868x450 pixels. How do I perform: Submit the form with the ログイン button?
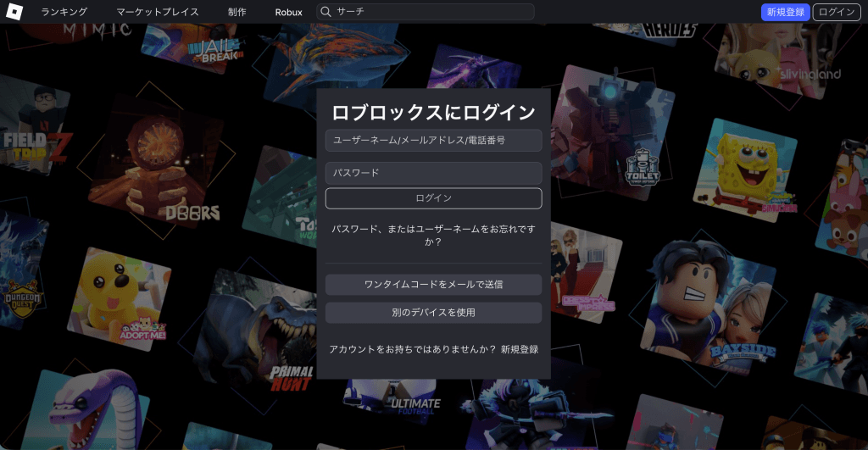tap(433, 198)
